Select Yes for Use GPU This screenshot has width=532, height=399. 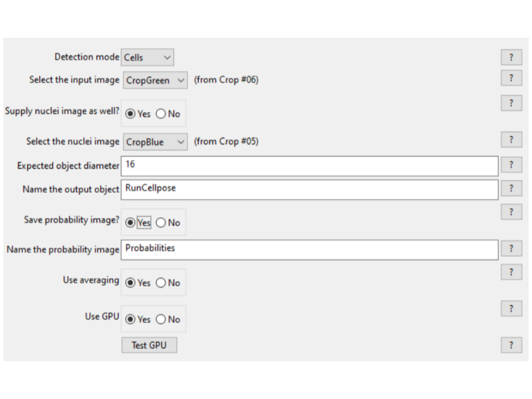131,320
